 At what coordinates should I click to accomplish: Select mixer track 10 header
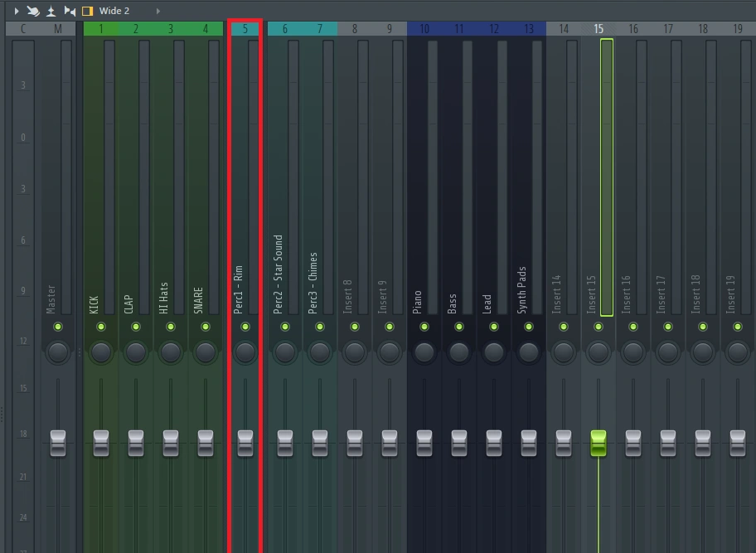424,29
